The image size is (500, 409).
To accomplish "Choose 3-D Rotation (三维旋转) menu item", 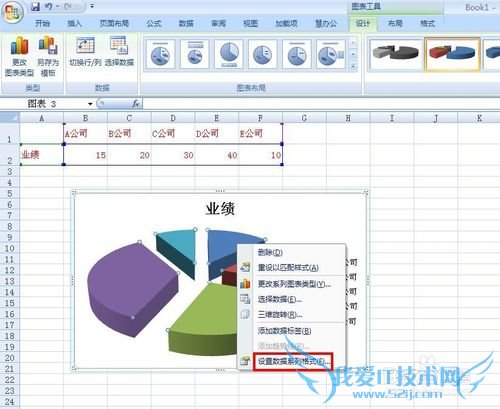I will [292, 314].
